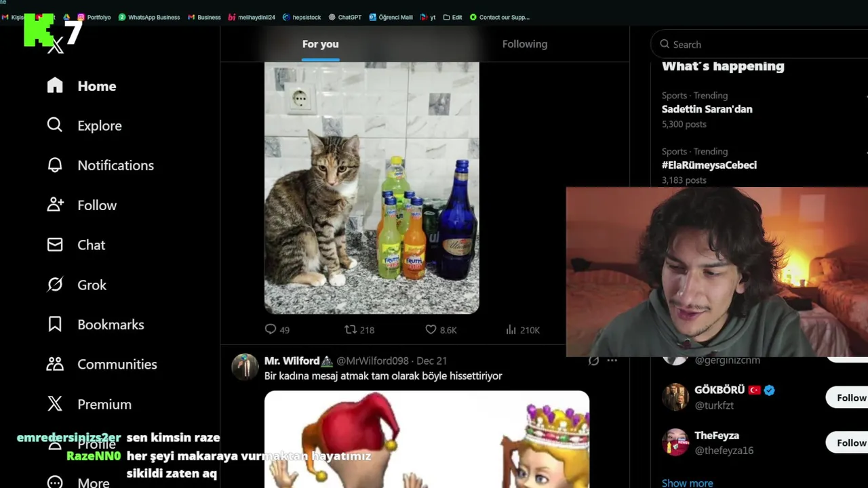
Task: Open GÖKBÖRÜ profile avatar
Action: coord(675,397)
